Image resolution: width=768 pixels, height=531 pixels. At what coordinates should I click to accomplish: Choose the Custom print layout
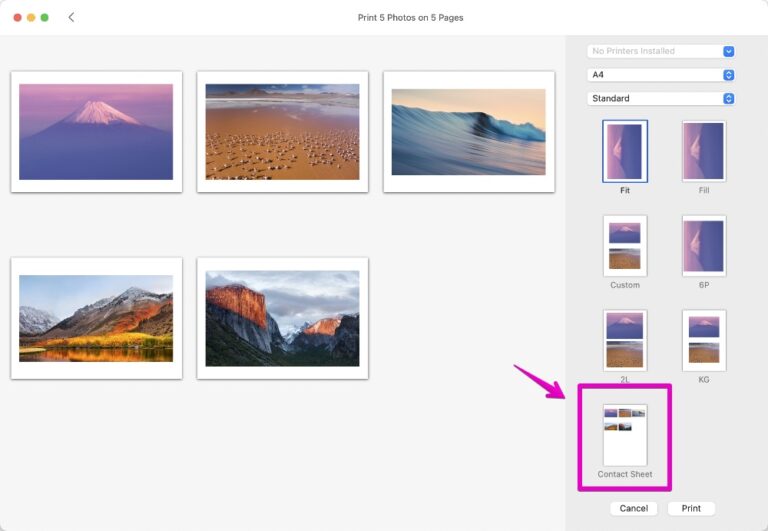[x=624, y=246]
